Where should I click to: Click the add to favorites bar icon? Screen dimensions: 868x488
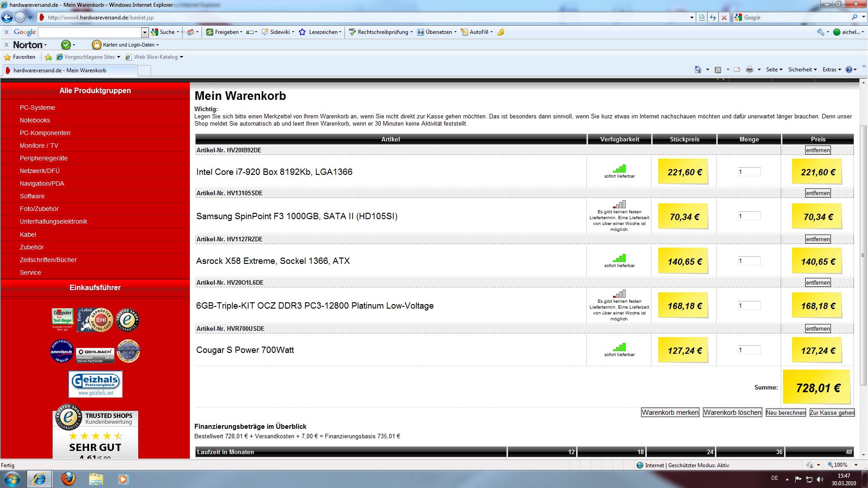pyautogui.click(x=48, y=57)
